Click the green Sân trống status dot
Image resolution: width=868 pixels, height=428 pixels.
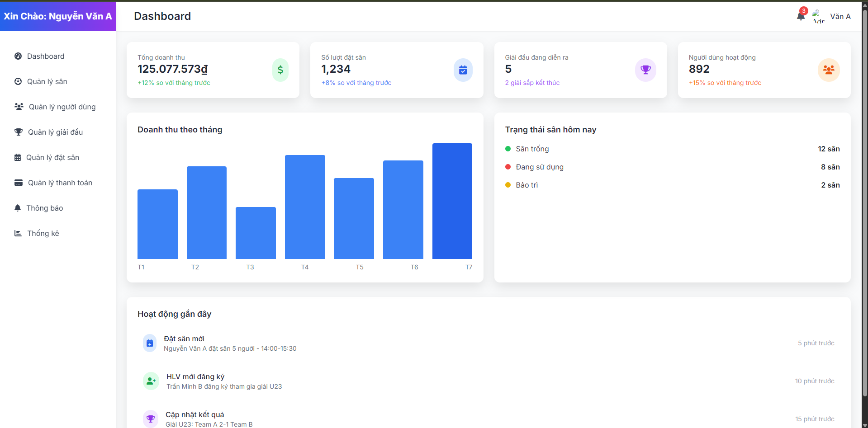[x=508, y=149]
